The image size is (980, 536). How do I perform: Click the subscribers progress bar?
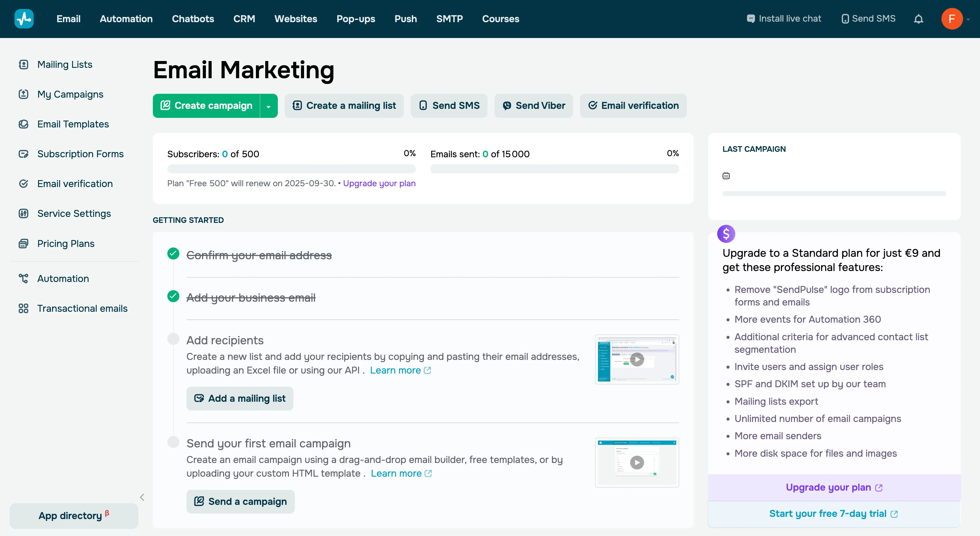tap(291, 169)
